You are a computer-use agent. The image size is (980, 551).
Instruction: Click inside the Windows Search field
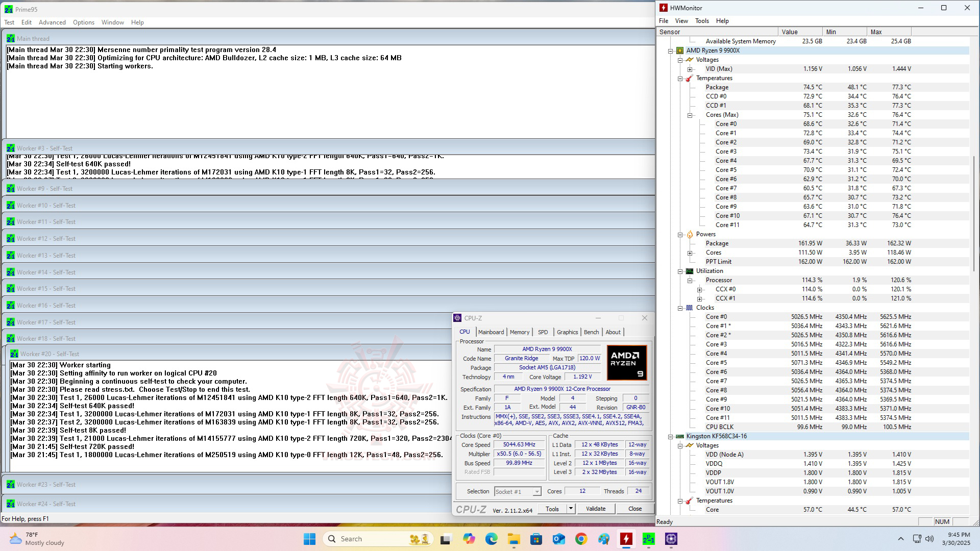pos(378,539)
